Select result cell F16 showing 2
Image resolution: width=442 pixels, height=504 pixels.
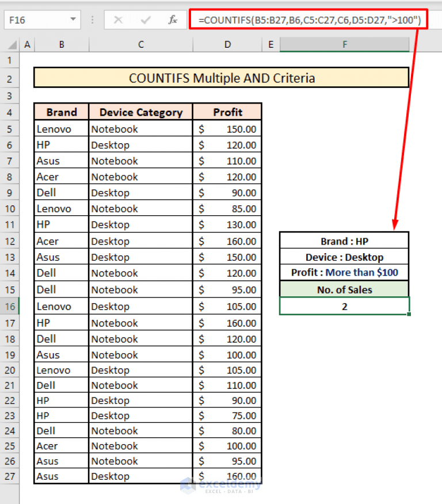coord(344,306)
